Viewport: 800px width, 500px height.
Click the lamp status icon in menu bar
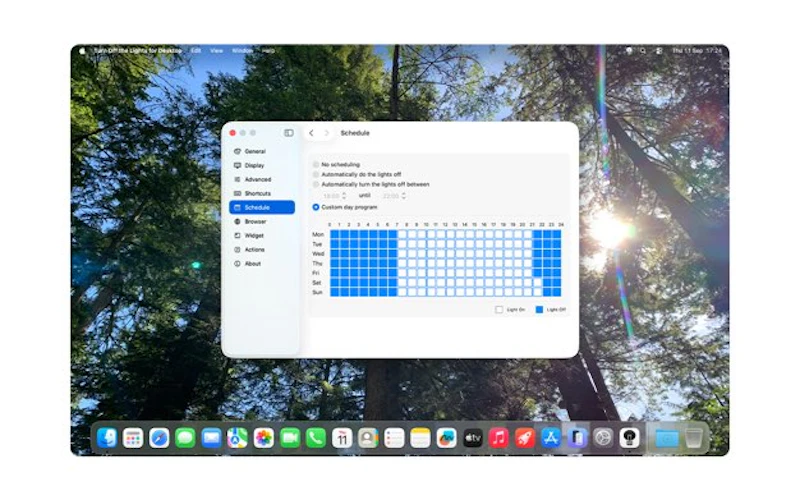[x=629, y=51]
